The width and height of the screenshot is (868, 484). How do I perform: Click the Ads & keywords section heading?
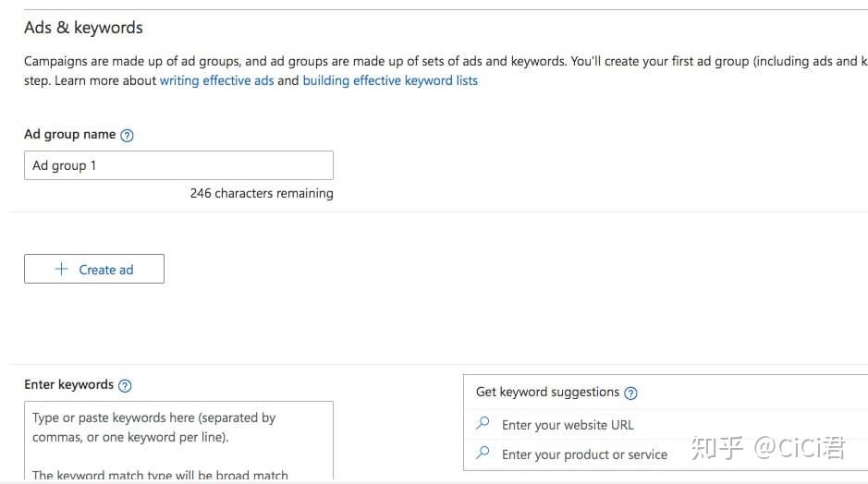83,28
